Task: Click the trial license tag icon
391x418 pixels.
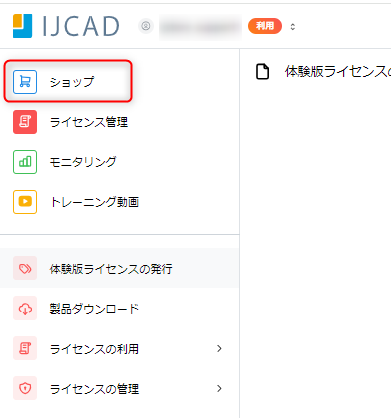Action: (25, 268)
